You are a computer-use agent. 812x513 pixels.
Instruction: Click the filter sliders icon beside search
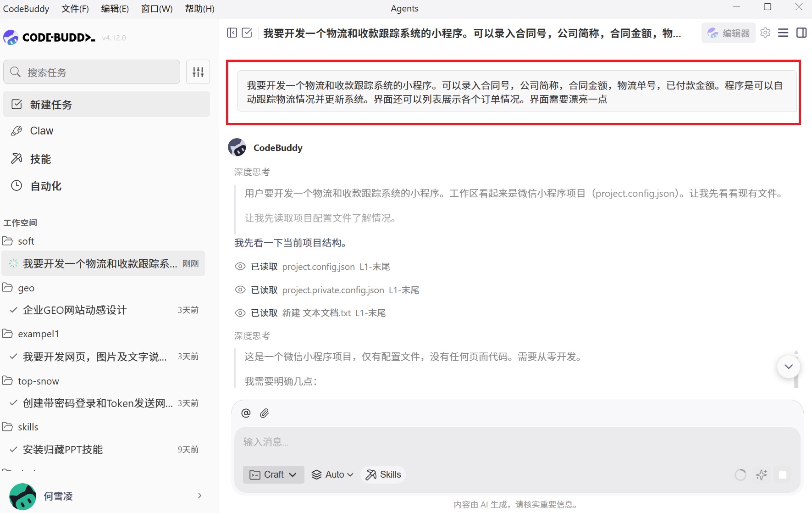[198, 72]
